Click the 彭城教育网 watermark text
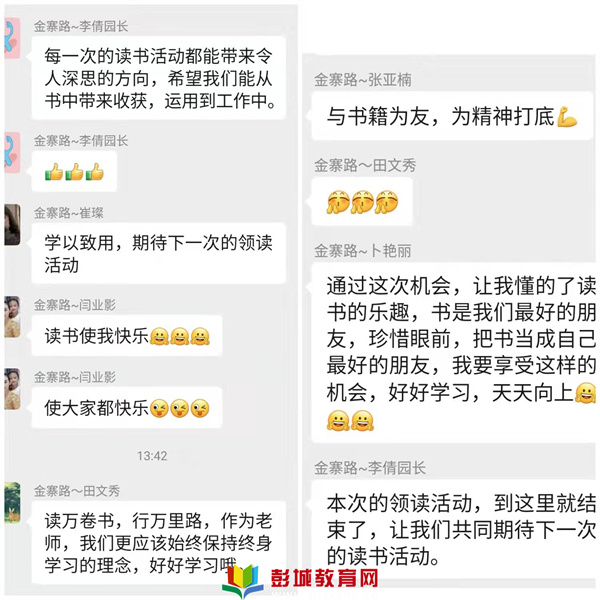600x600 pixels. tap(325, 578)
